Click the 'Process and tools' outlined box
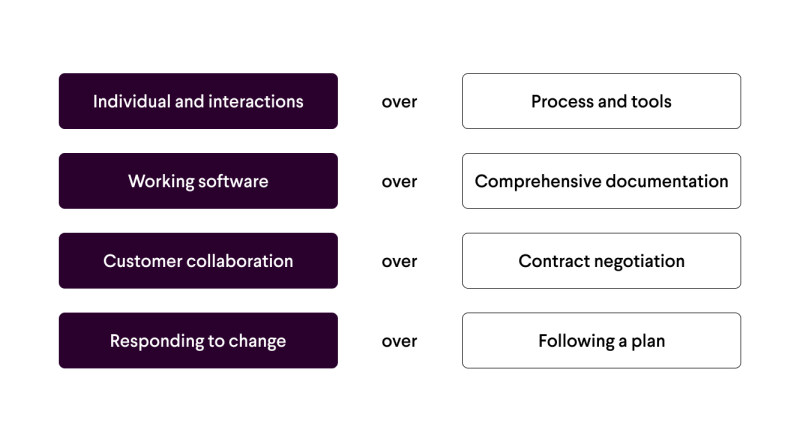The image size is (800, 441). tap(601, 101)
